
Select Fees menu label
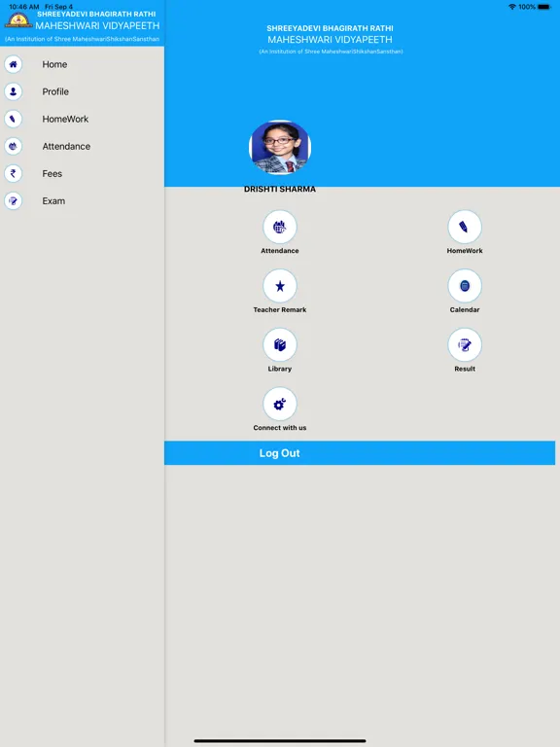[x=52, y=173]
